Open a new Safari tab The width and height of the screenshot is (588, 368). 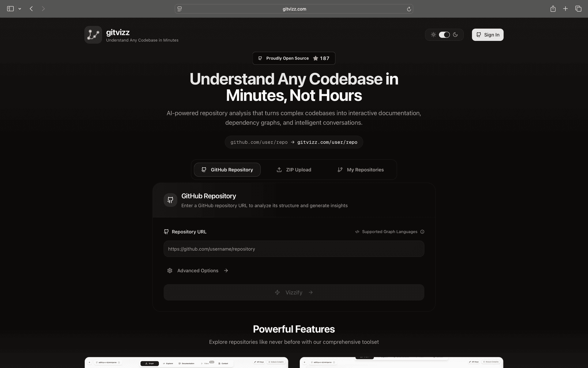coord(565,9)
